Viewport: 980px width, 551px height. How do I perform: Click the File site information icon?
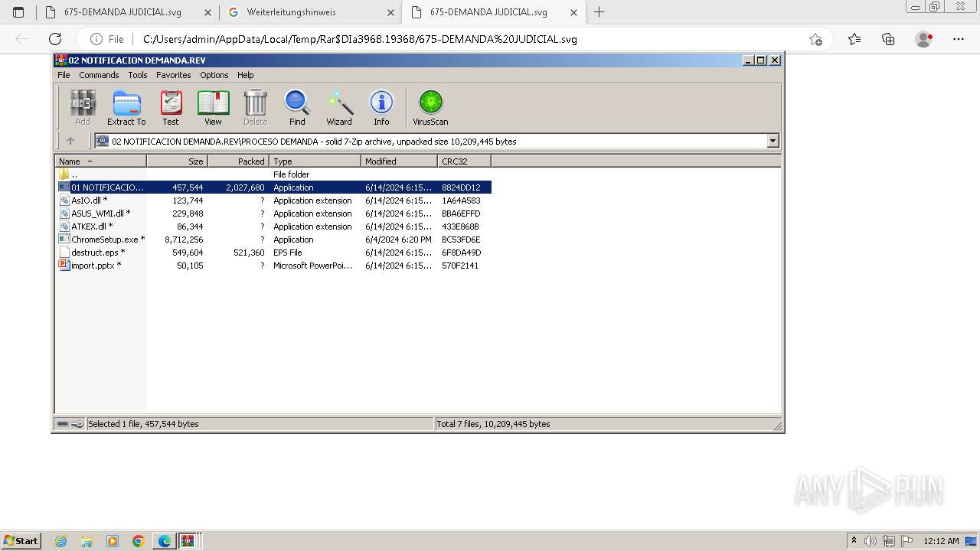(x=107, y=39)
